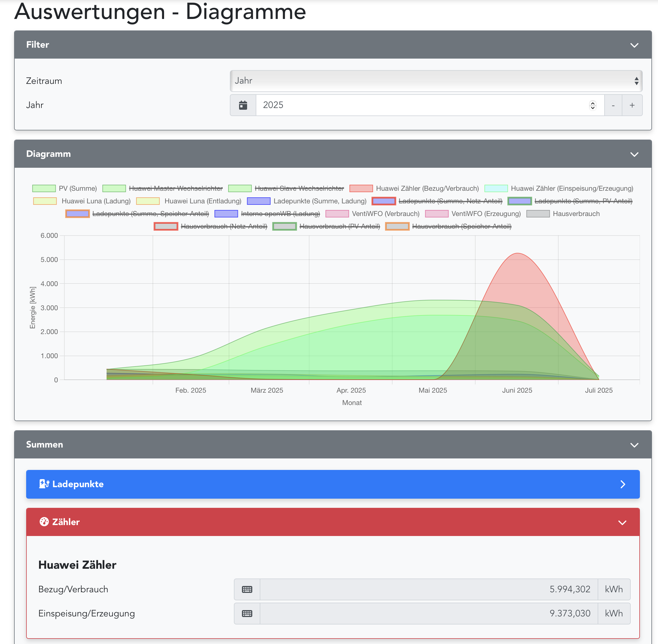Collapse the Diagramm panel with chevron
658x644 pixels.
pos(634,154)
